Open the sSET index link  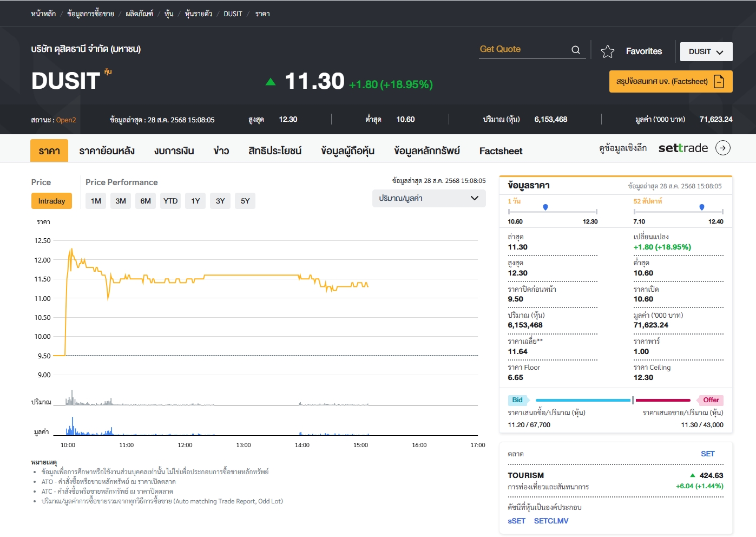tap(516, 521)
